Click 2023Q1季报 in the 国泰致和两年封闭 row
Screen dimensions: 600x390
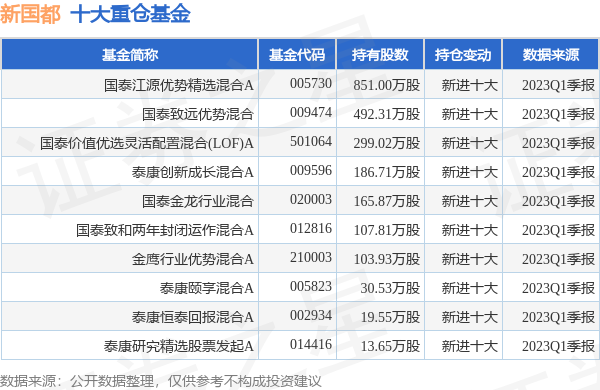558,230
